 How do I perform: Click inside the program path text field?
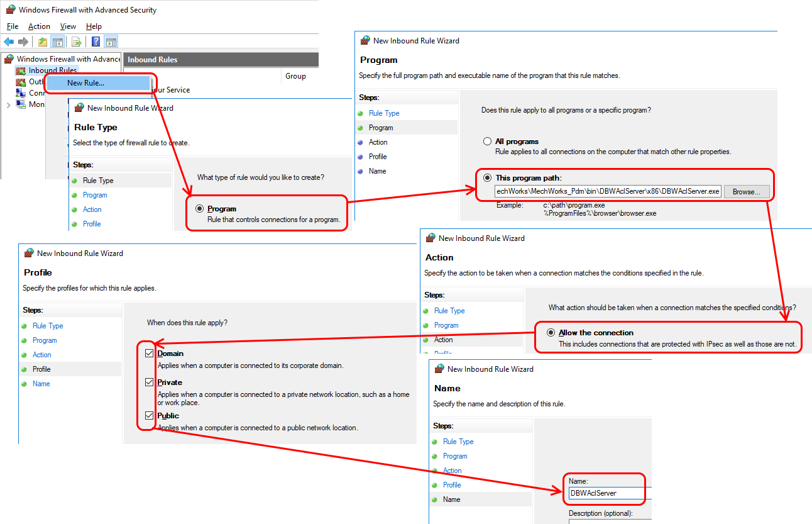608,191
